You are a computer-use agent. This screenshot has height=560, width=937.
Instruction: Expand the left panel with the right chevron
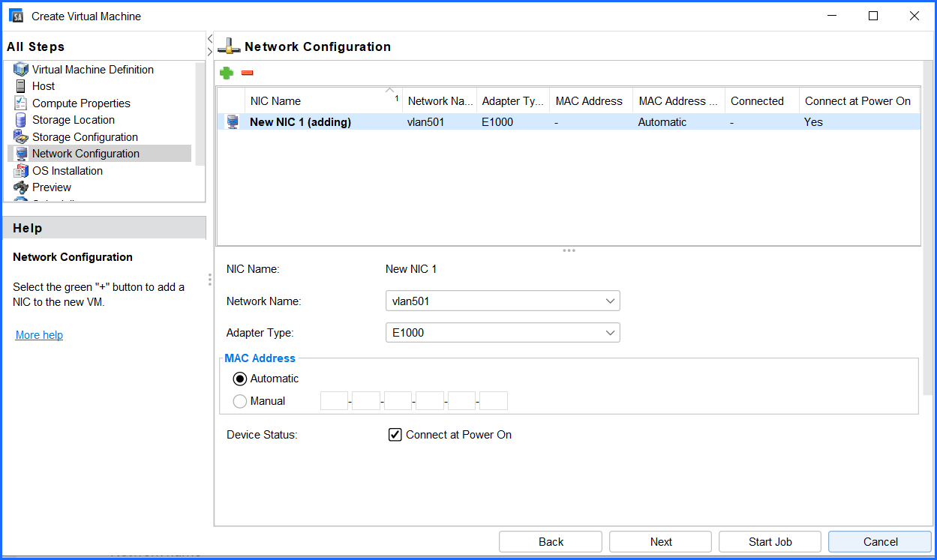pyautogui.click(x=210, y=52)
